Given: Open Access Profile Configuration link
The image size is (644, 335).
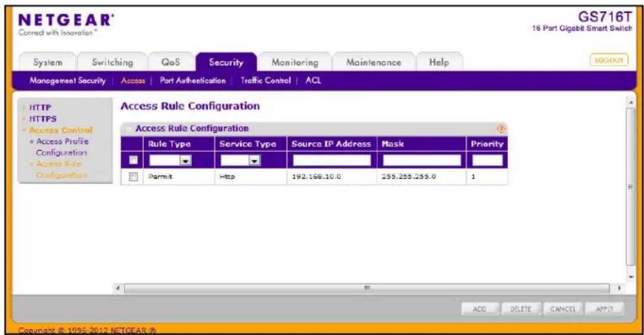Looking at the screenshot, I should 61,147.
